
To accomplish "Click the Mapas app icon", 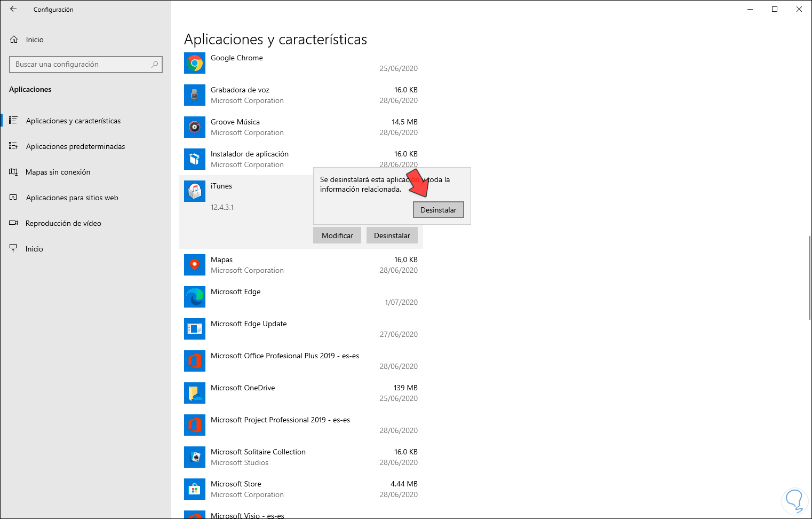I will click(195, 265).
